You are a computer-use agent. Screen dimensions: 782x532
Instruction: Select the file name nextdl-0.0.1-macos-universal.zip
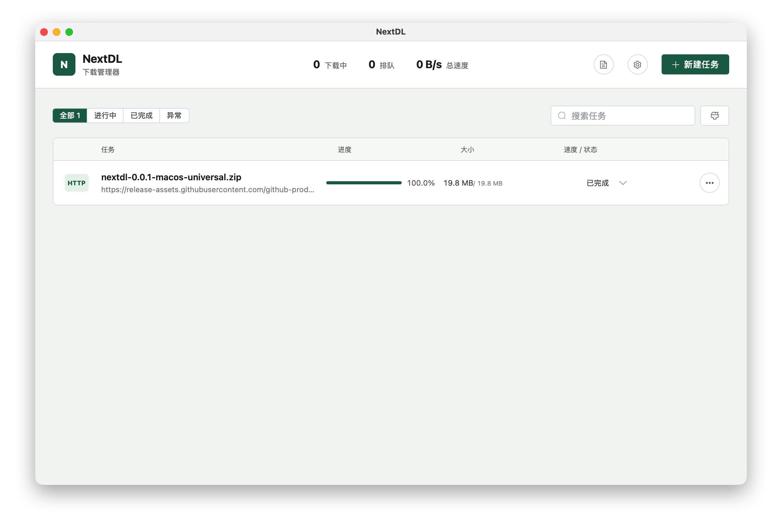[x=171, y=177]
